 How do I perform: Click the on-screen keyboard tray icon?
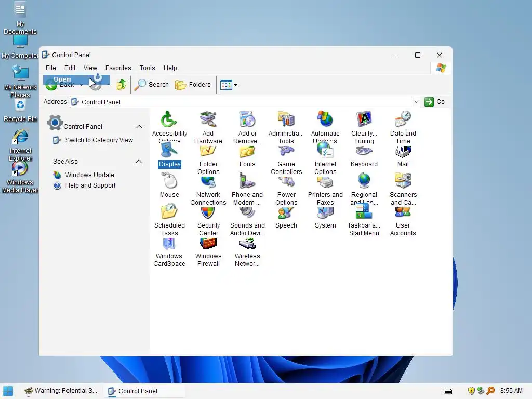pyautogui.click(x=448, y=391)
